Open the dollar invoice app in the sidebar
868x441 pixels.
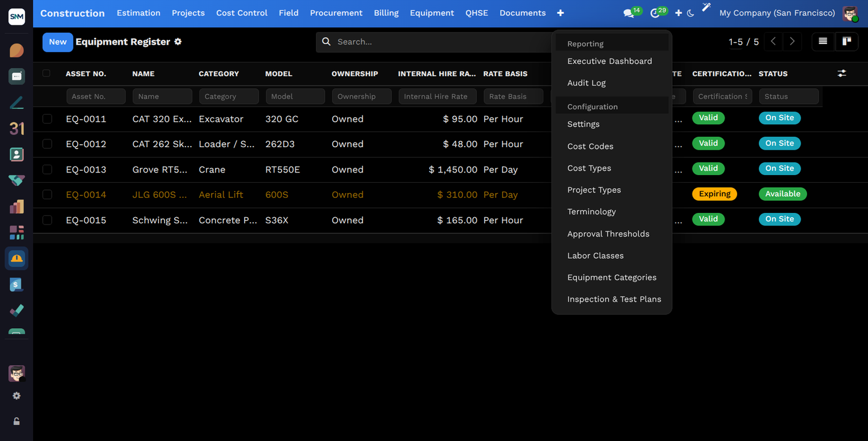coord(17,285)
